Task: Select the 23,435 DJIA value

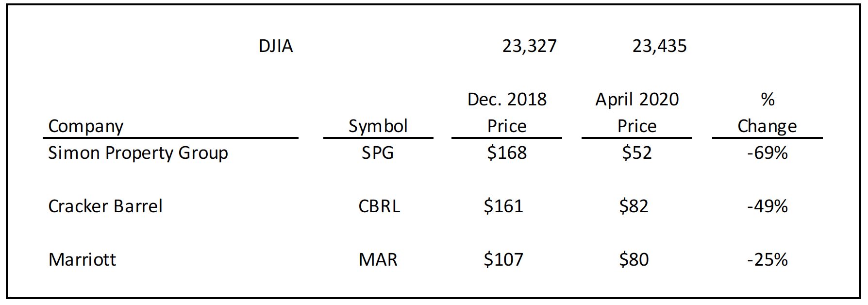Action: point(659,46)
